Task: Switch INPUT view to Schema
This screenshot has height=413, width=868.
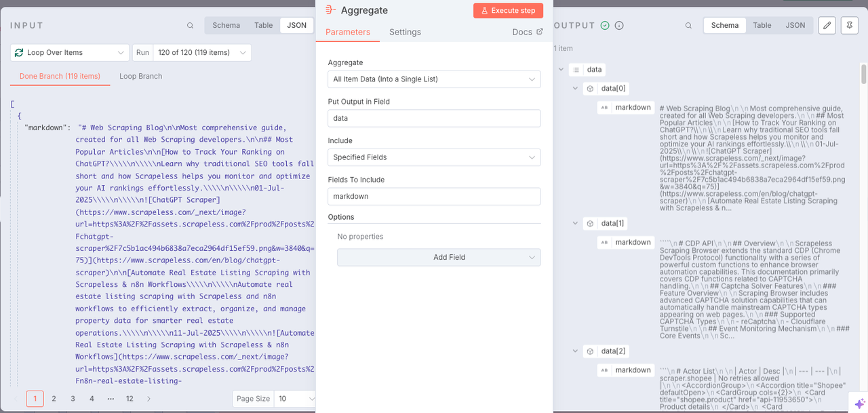Action: (226, 25)
